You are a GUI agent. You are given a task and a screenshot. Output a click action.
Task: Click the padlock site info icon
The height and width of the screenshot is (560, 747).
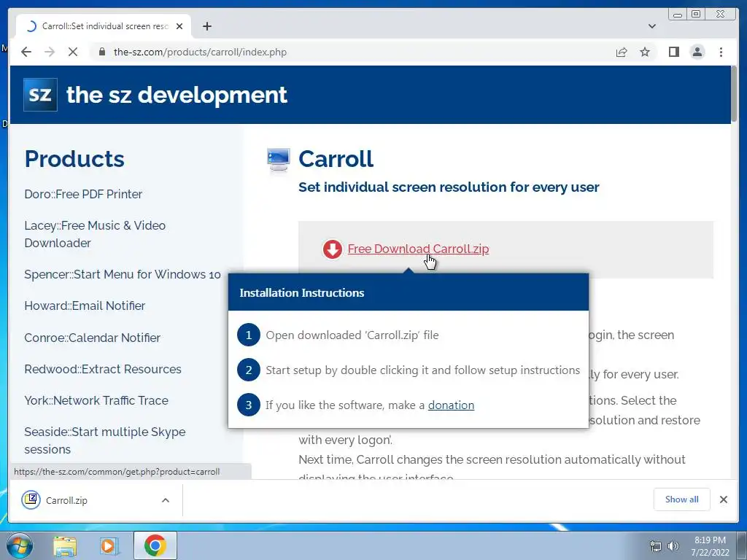pos(102,52)
